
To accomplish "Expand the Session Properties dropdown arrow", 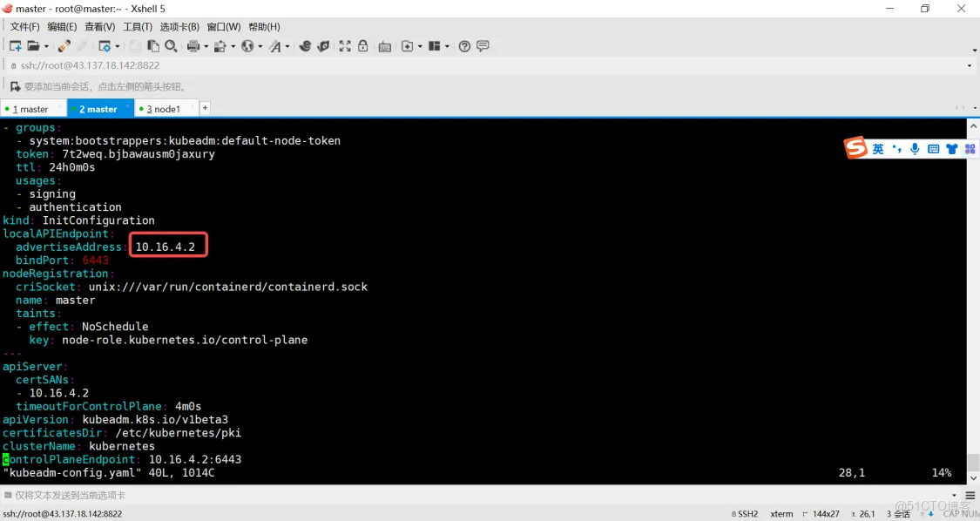I will (117, 47).
